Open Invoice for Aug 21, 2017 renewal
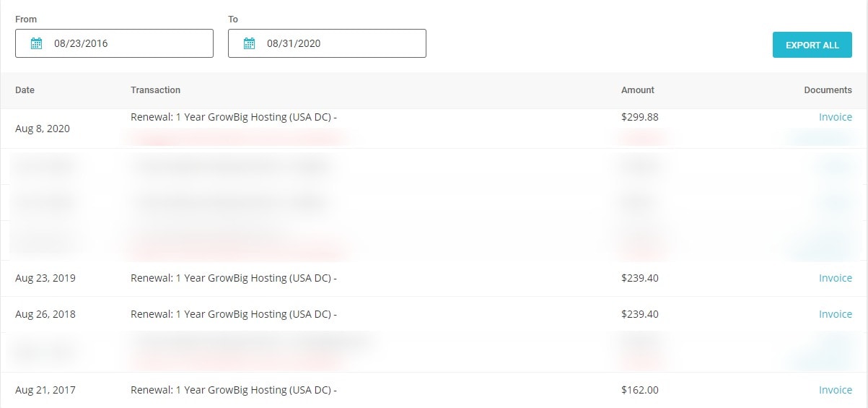This screenshot has width=868, height=408. tap(836, 390)
